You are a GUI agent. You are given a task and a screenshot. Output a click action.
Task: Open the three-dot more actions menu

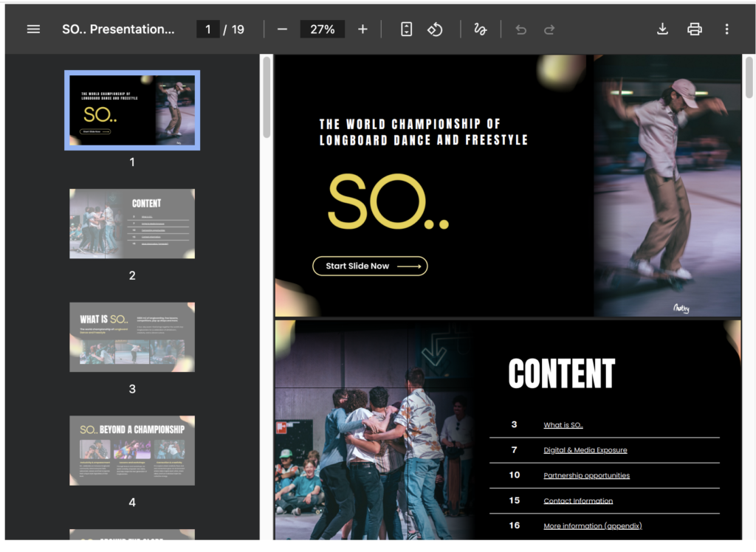tap(726, 30)
